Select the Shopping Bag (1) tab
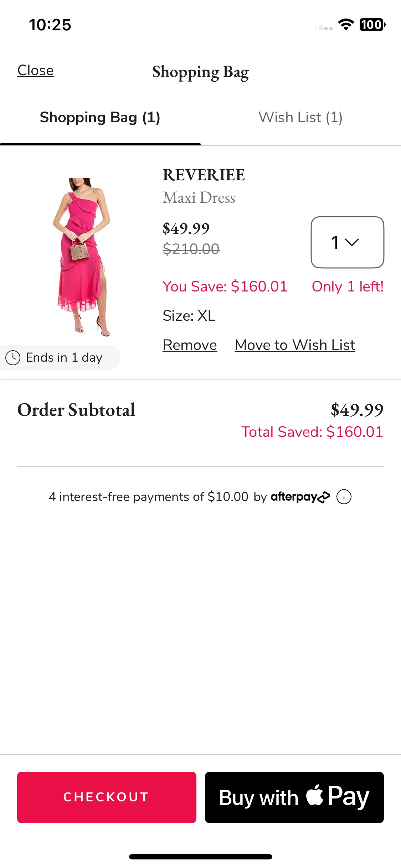Image resolution: width=401 pixels, height=868 pixels. [100, 117]
